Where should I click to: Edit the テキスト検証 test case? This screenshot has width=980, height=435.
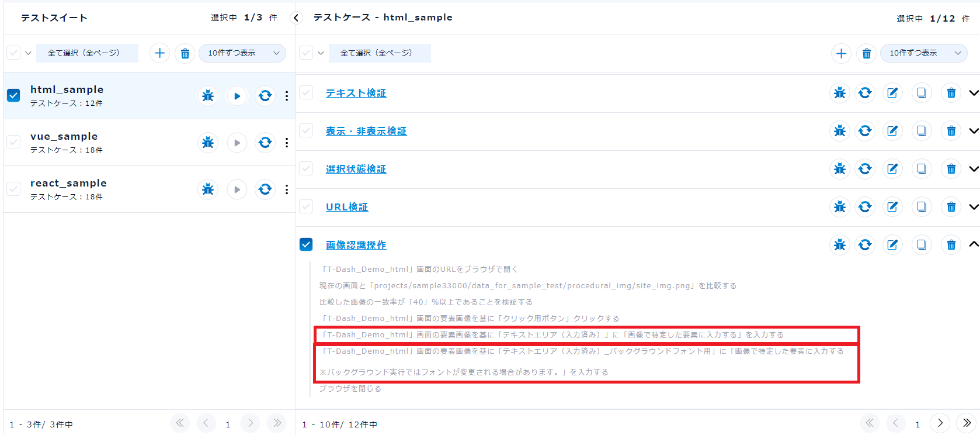[892, 93]
